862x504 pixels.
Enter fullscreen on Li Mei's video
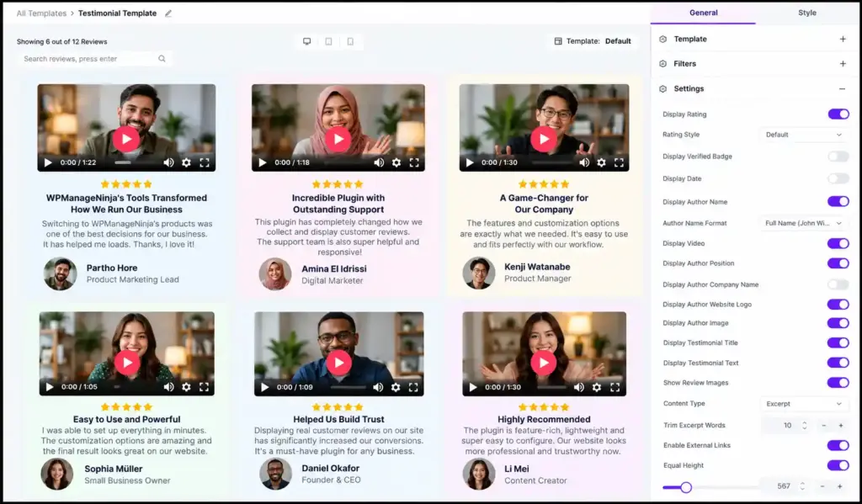pos(615,387)
